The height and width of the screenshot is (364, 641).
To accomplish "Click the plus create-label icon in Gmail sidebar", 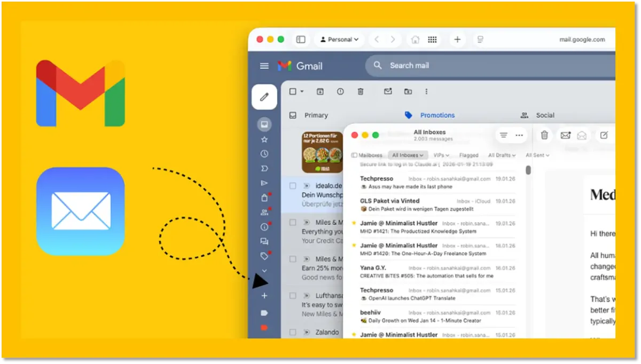I will click(264, 296).
